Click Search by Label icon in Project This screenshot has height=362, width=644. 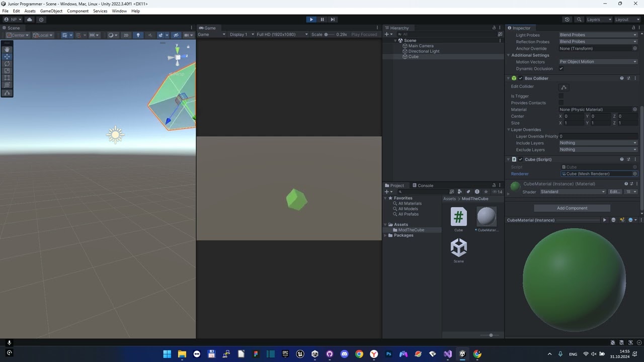coord(468,192)
